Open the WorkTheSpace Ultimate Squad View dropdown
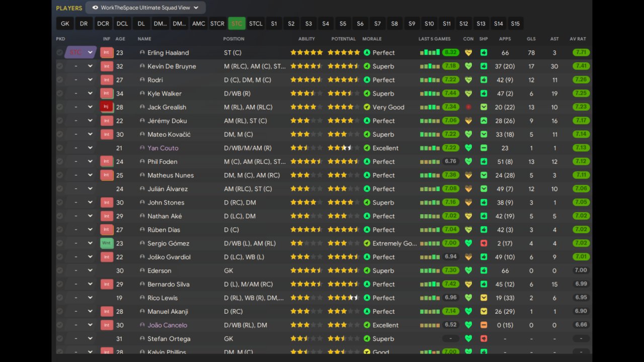 coord(145,8)
